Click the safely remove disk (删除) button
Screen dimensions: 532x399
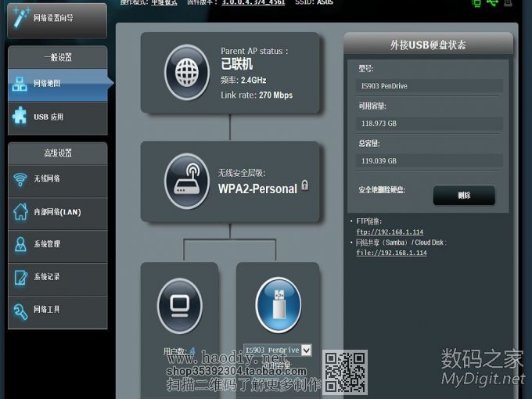464,195
